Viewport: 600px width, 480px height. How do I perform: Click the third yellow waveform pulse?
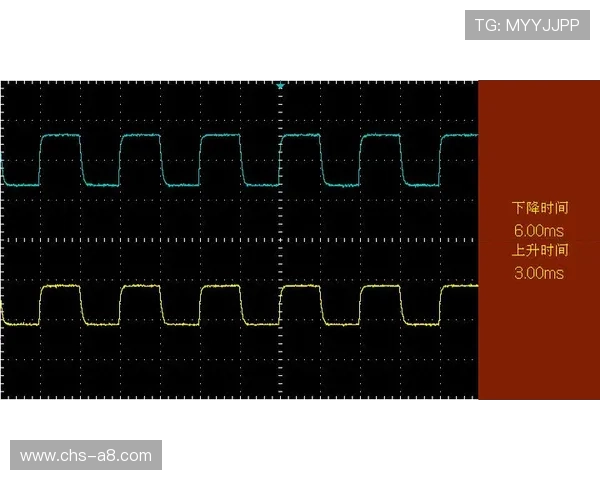[x=221, y=287]
